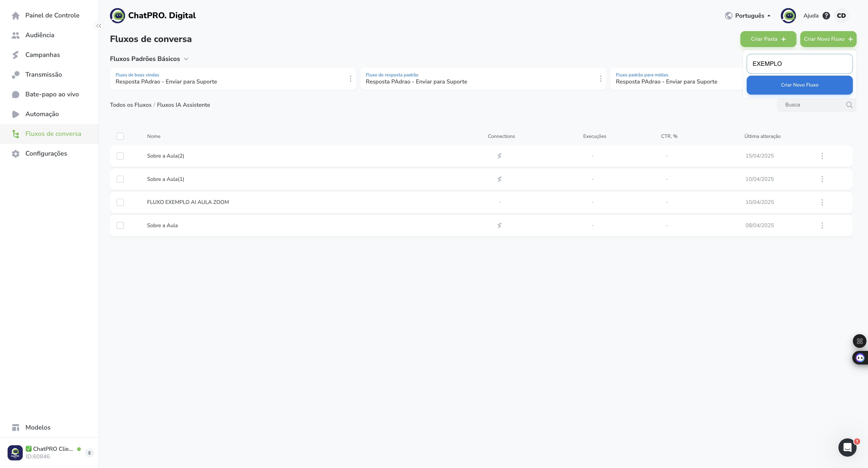Open options menu for Fluxo de boas vindas card
This screenshot has height=468, width=868.
(350, 79)
